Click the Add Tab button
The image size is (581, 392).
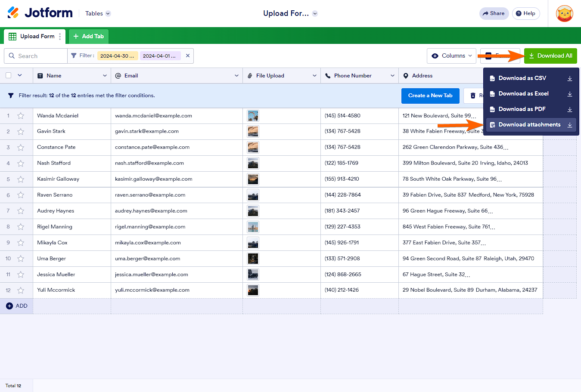(x=89, y=37)
